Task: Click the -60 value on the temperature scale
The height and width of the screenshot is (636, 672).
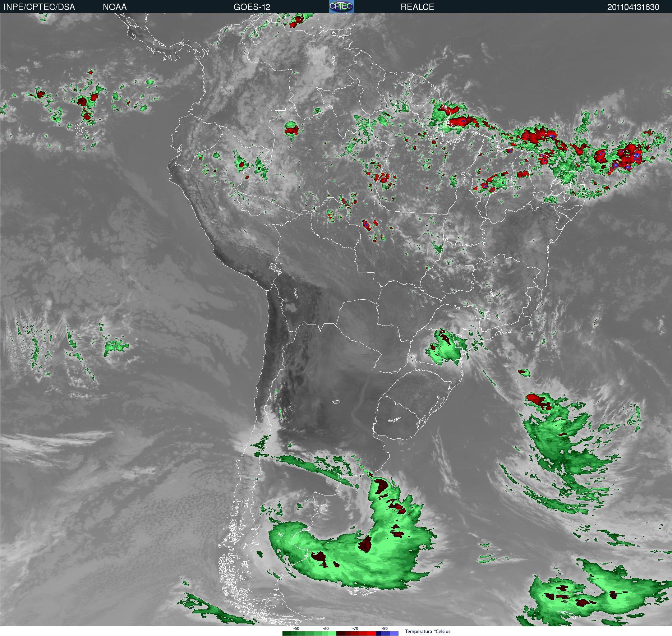Action: (x=326, y=628)
